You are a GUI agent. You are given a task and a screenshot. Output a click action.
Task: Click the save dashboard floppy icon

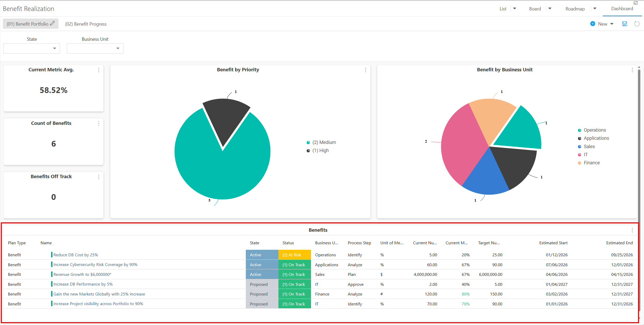624,24
